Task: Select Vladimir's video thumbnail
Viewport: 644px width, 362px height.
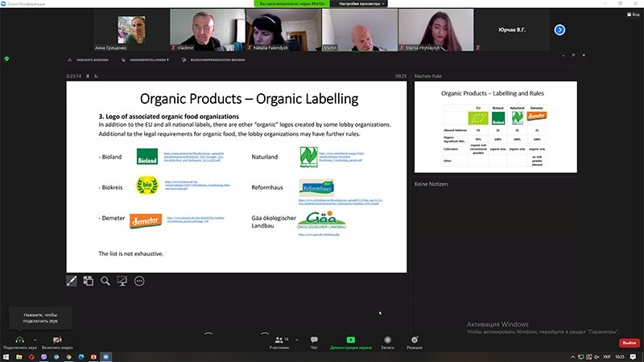Action: pyautogui.click(x=208, y=30)
